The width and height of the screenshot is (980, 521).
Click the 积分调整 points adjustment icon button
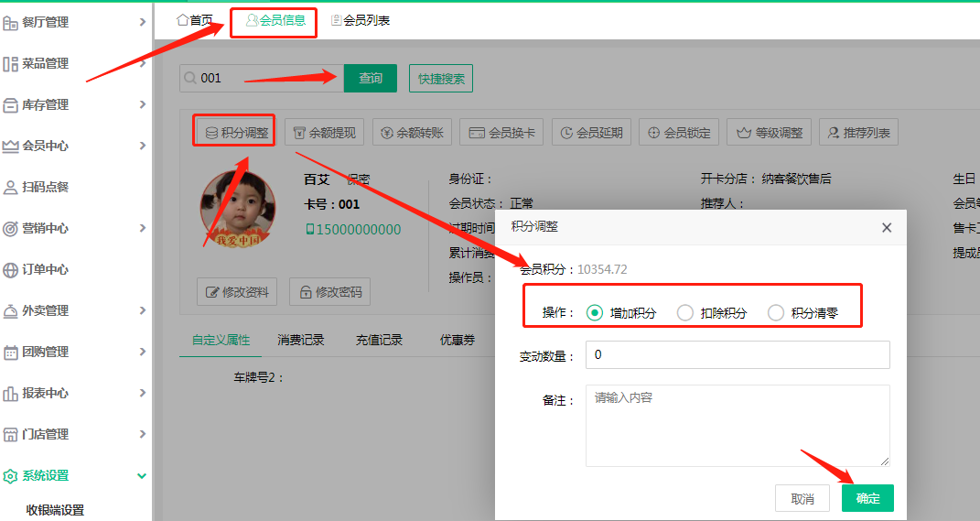pos(236,132)
